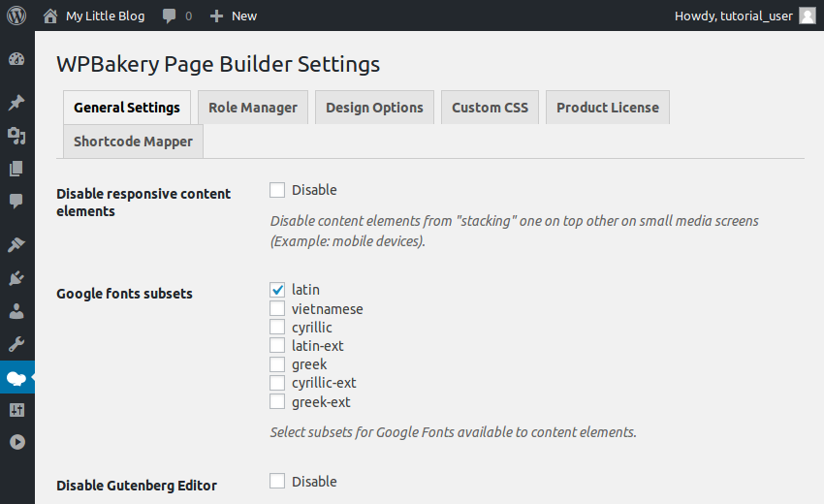This screenshot has height=504, width=824.
Task: Open the user avatar in top bar
Action: (808, 16)
